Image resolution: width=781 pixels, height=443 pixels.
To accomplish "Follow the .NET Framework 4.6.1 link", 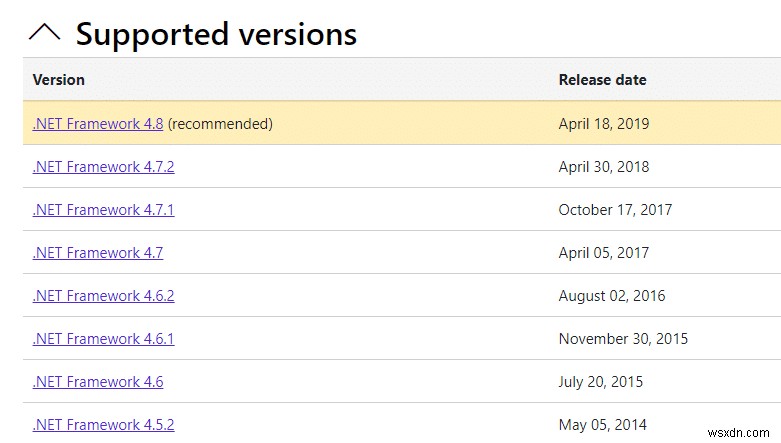I will [x=103, y=339].
